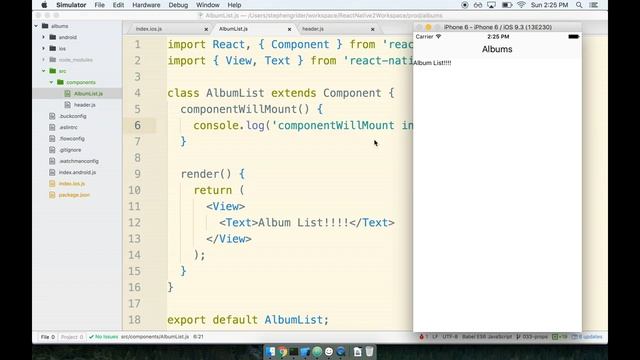The image size is (640, 360).
Task: Open .gitignore file
Action: [x=70, y=150]
